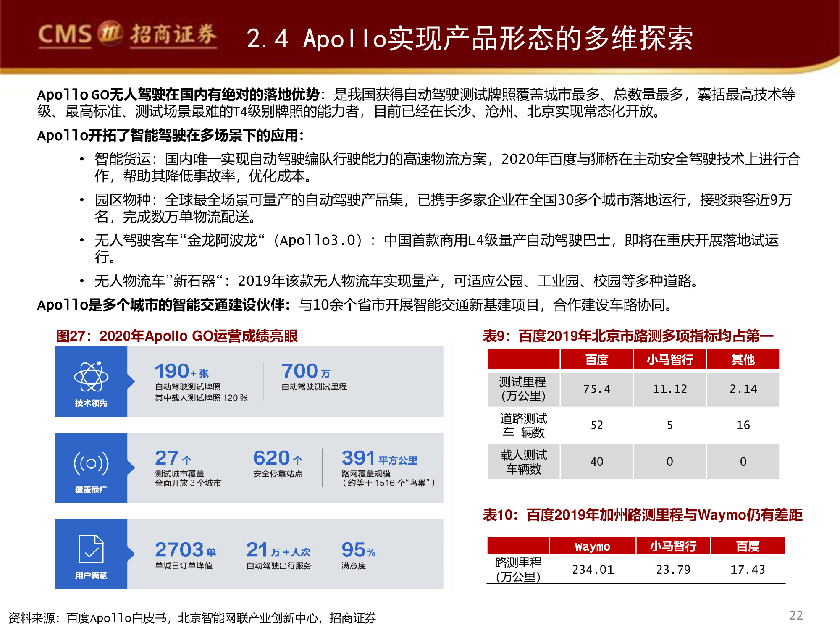
Task: Click the 27 个 test city statistic
Action: click(173, 458)
